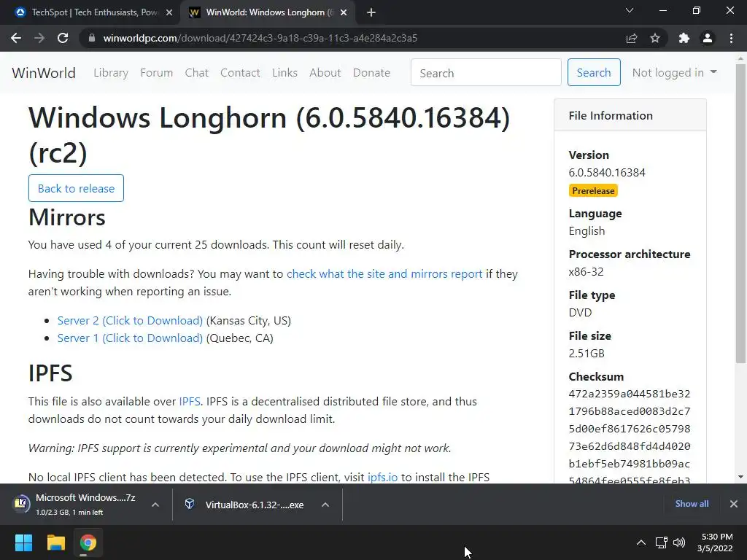Image resolution: width=747 pixels, height=560 pixels.
Task: Close the downloads bar
Action: click(x=734, y=504)
